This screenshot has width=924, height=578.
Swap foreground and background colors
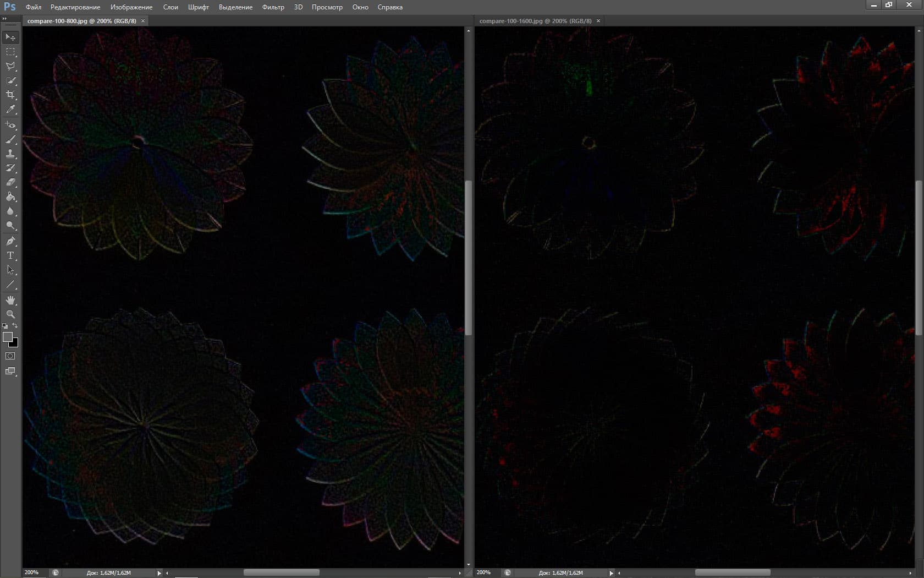coord(15,326)
